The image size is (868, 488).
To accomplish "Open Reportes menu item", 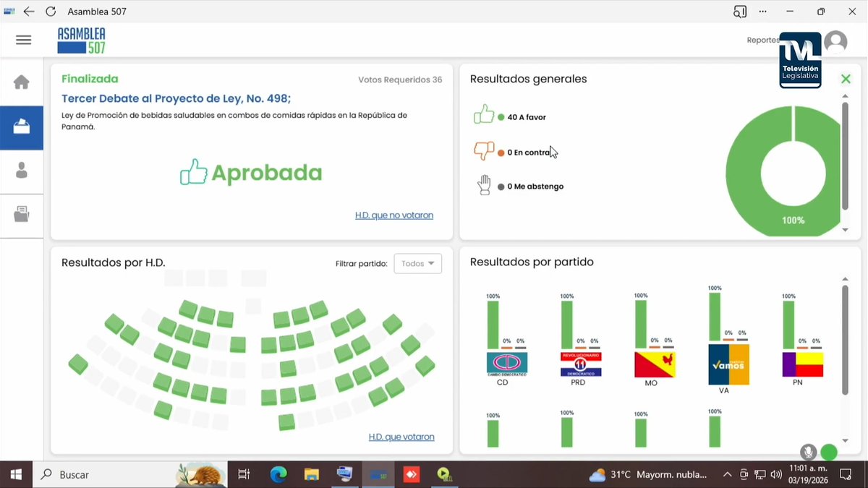I will click(763, 40).
